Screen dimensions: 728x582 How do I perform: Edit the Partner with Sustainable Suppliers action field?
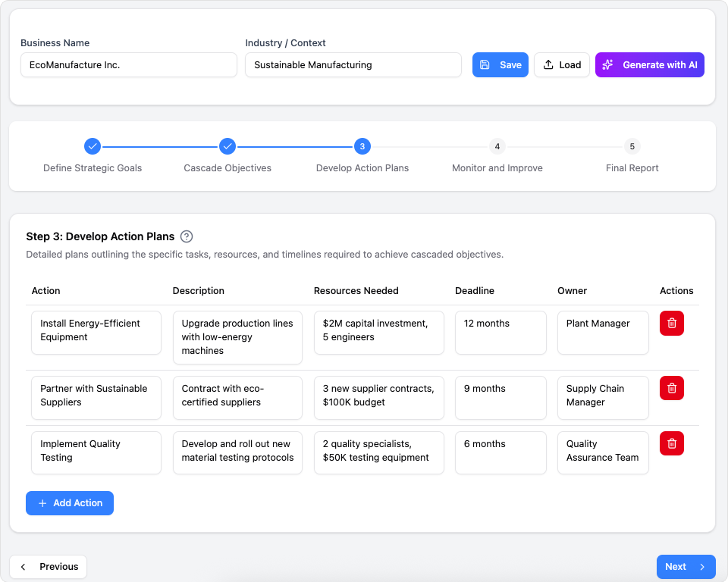96,398
